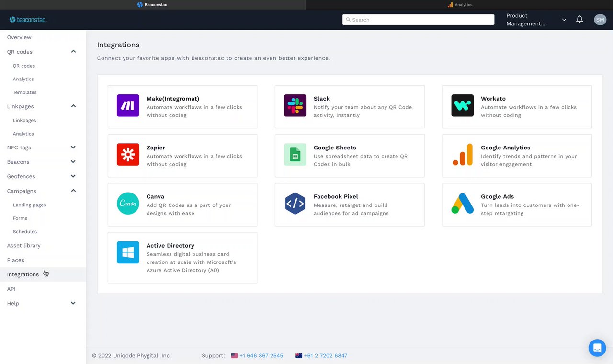Open the SM user avatar
Viewport: 613px width, 364px height.
click(x=600, y=20)
